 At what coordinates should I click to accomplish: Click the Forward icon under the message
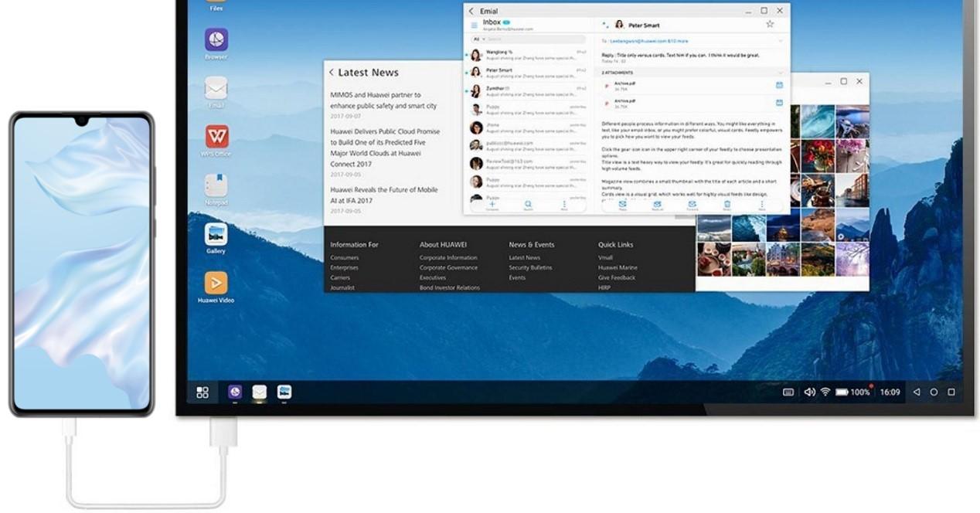[x=692, y=206]
